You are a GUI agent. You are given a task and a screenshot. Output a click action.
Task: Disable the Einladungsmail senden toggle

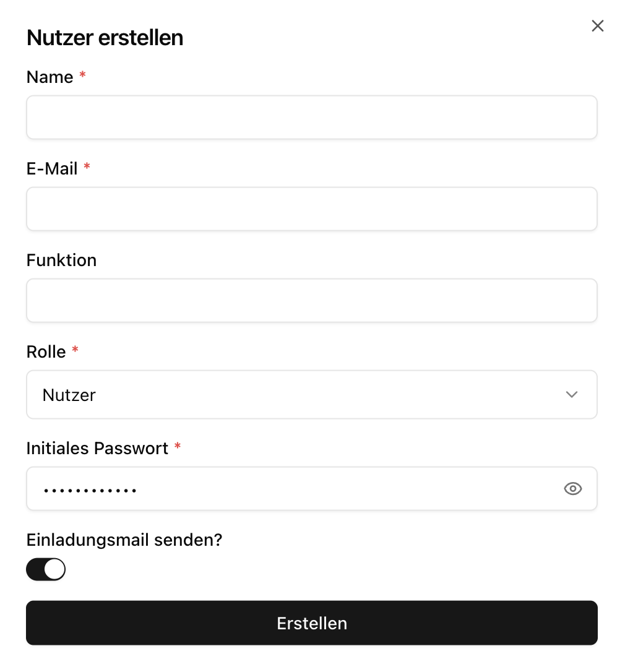(46, 569)
